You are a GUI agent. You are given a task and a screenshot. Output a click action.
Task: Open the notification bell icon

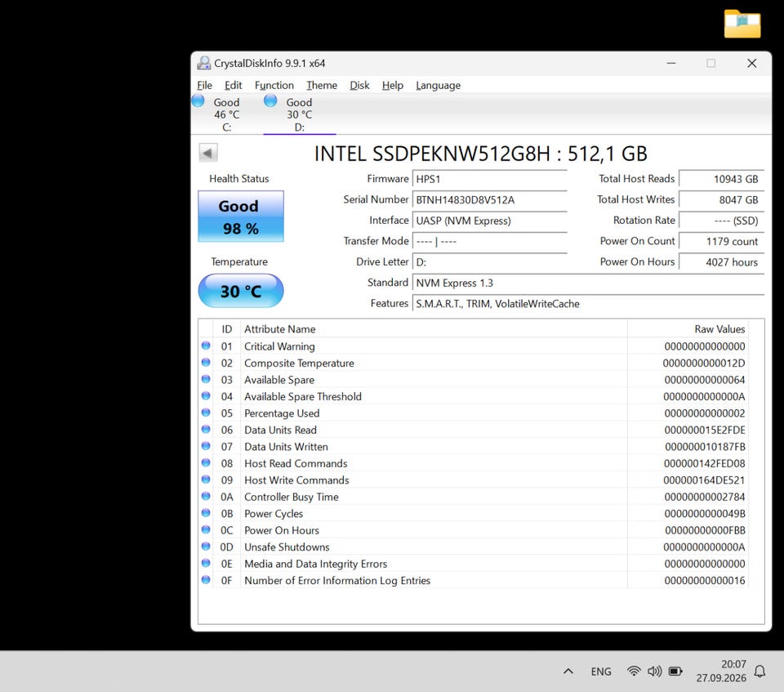[x=759, y=672]
